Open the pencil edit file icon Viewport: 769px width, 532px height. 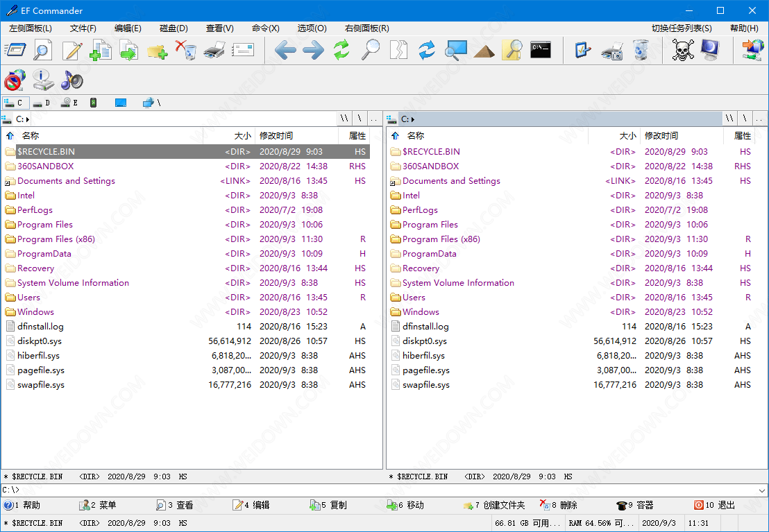coord(73,50)
